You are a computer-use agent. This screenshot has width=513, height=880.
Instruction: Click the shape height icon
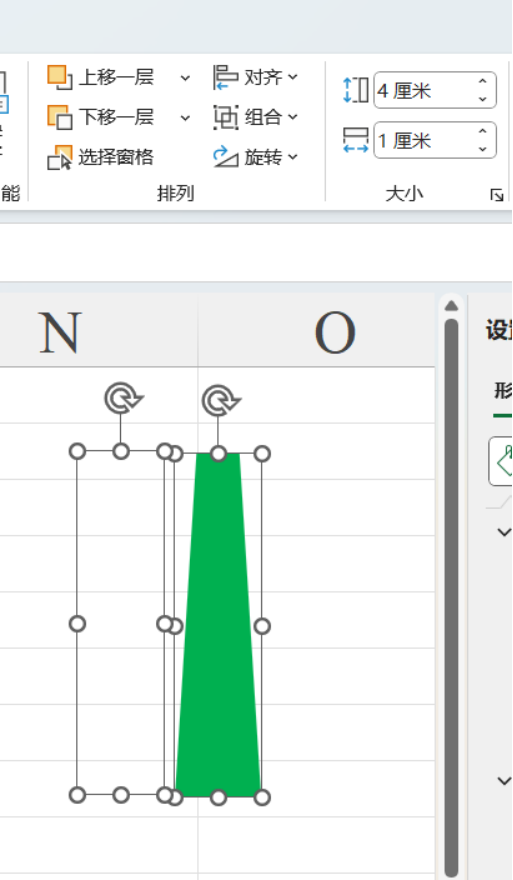click(355, 90)
